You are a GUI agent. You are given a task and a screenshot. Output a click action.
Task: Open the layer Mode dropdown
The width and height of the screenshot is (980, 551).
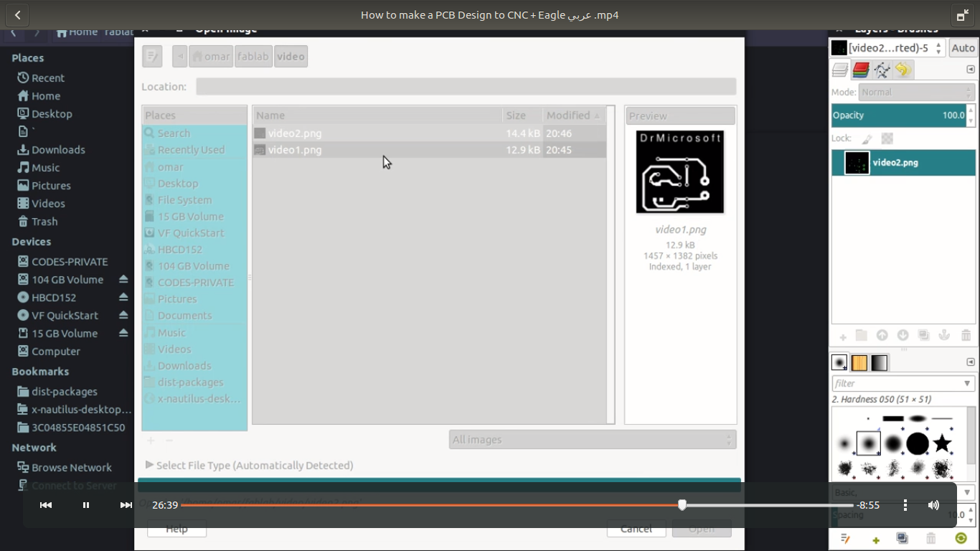pyautogui.click(x=916, y=93)
